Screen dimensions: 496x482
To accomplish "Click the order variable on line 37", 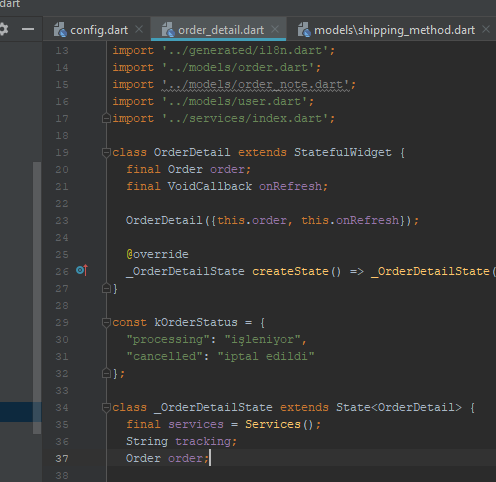I will point(185,458).
